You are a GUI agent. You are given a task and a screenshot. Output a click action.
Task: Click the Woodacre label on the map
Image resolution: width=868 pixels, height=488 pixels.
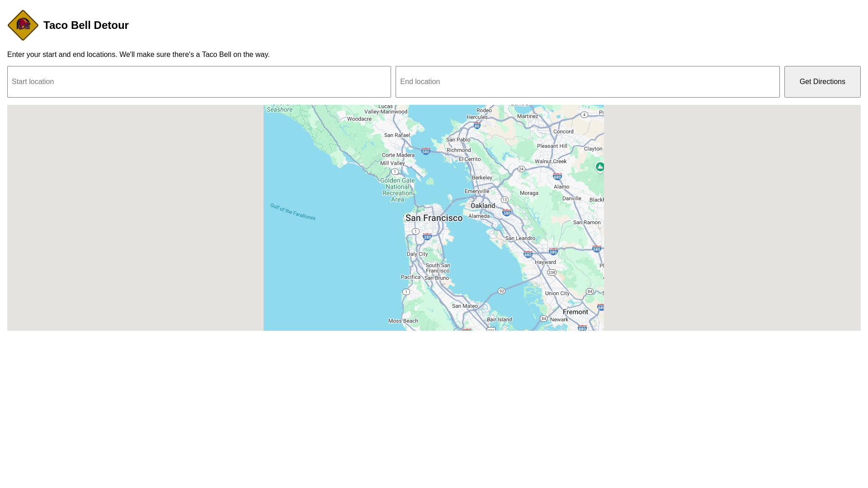point(359,119)
